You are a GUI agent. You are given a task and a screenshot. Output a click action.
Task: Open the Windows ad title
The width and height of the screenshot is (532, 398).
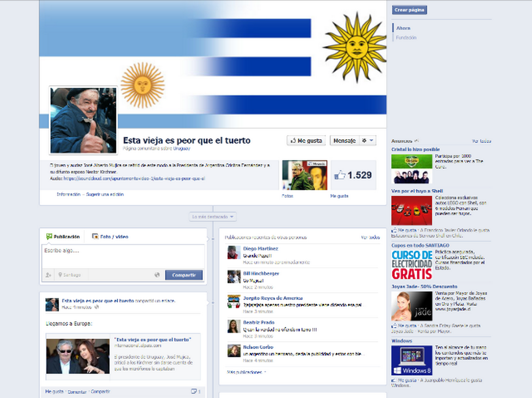click(x=402, y=341)
